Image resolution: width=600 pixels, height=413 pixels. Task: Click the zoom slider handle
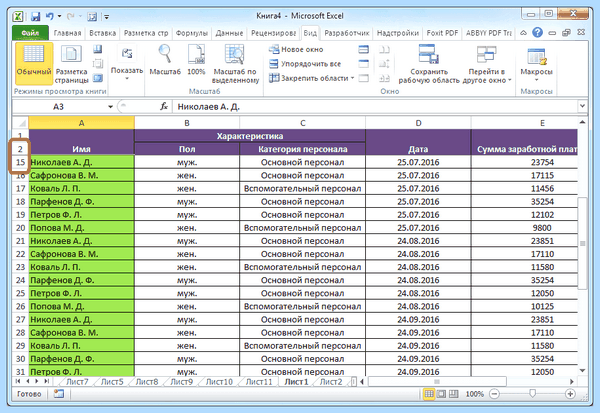coord(532,393)
